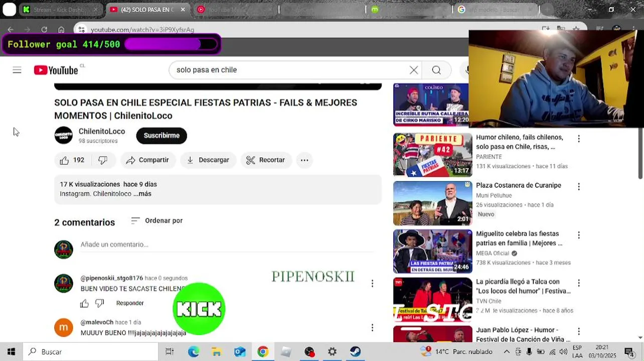Image resolution: width=644 pixels, height=361 pixels.
Task: Close the SOLO PASA EN tab
Action: click(183, 10)
